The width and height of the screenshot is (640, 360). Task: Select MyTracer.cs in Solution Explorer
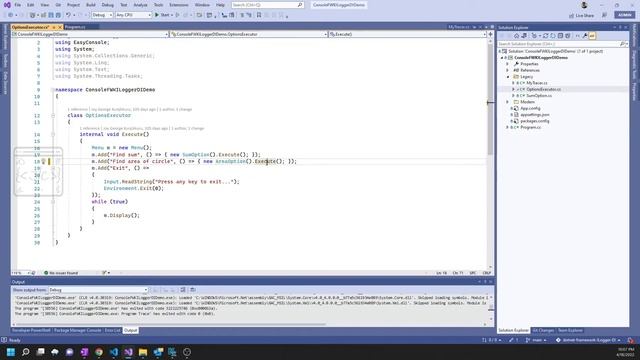(536, 83)
